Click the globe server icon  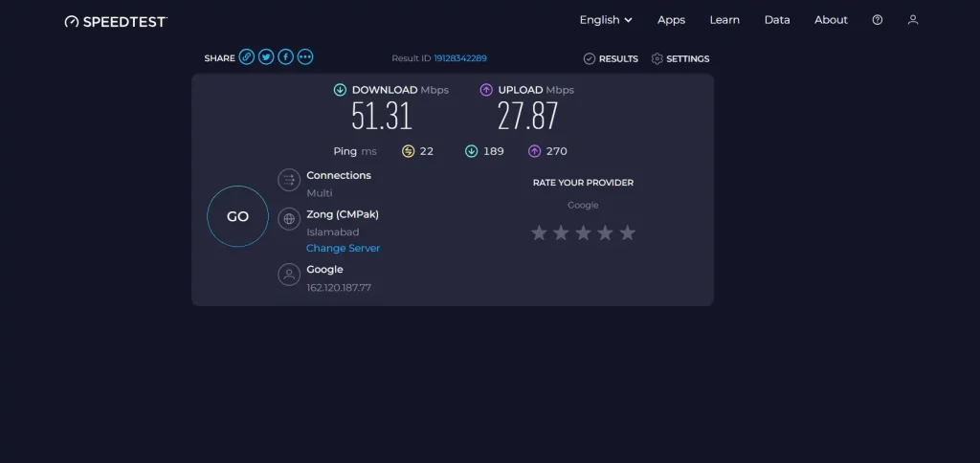[x=289, y=219]
